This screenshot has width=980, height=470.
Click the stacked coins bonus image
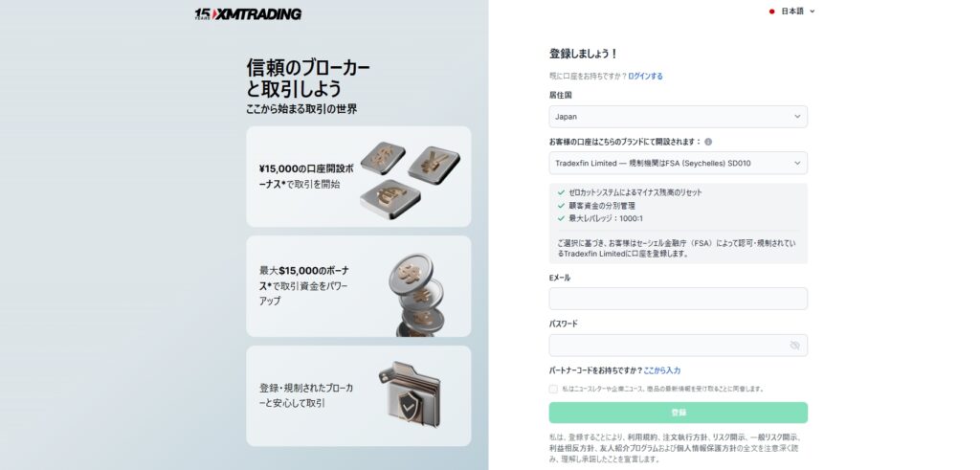click(x=417, y=295)
